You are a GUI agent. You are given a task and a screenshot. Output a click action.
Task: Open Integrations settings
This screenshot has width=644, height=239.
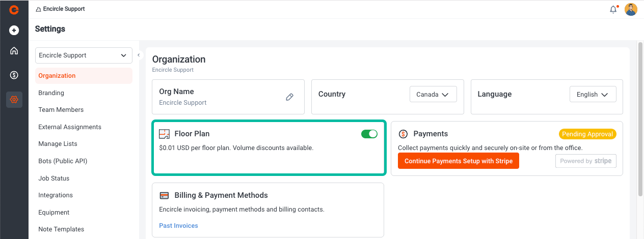55,195
